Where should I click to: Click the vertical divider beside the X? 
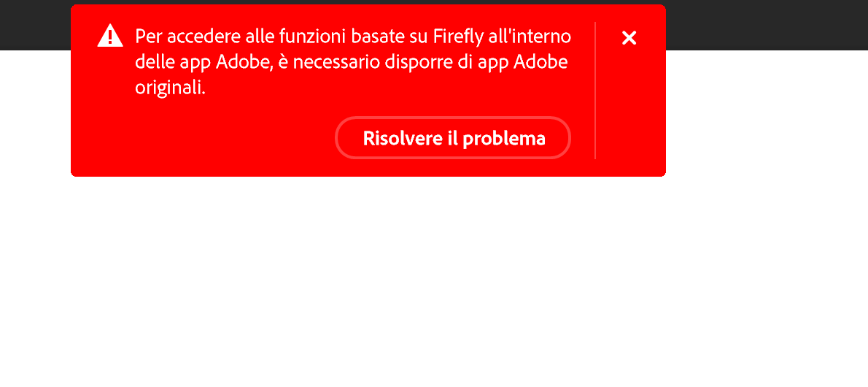595,91
